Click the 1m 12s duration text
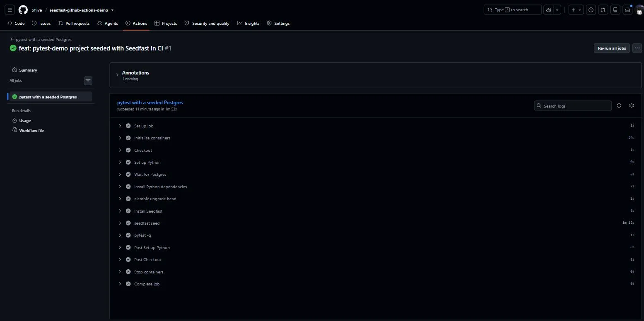The width and height of the screenshot is (644, 321). tap(628, 223)
